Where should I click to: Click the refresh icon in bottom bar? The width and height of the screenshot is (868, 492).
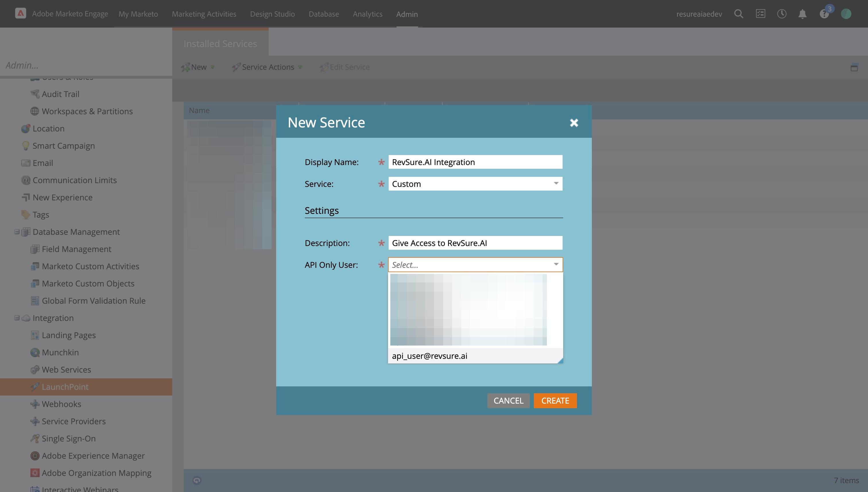[x=197, y=480]
